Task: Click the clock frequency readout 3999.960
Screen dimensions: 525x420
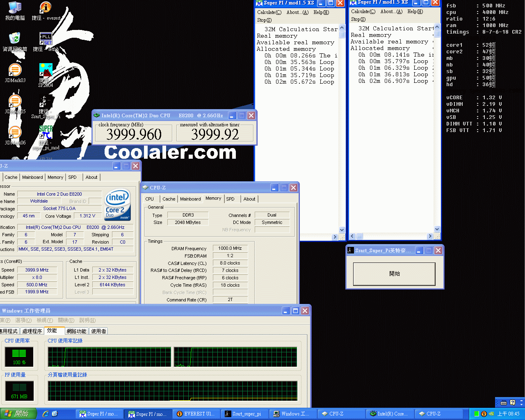Action: pyautogui.click(x=134, y=134)
